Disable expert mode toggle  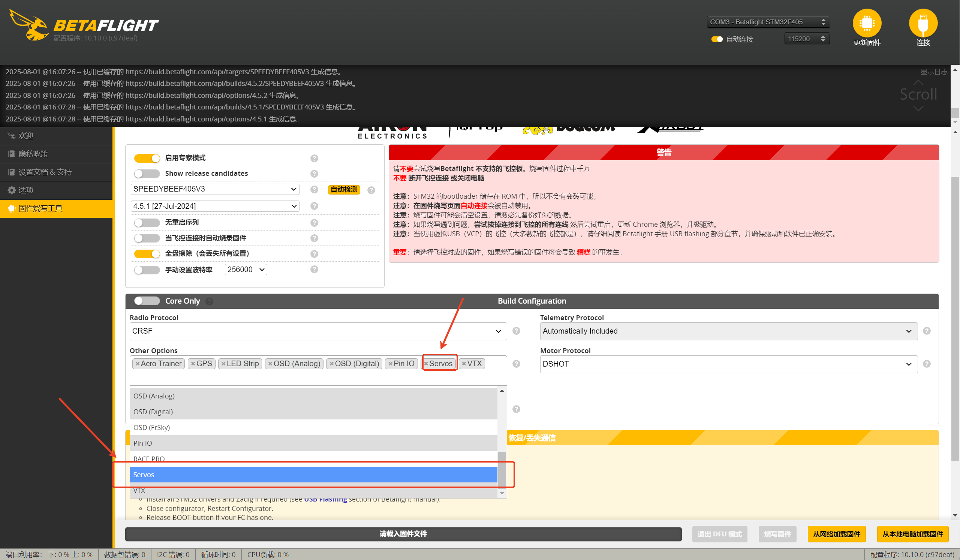[x=147, y=158]
